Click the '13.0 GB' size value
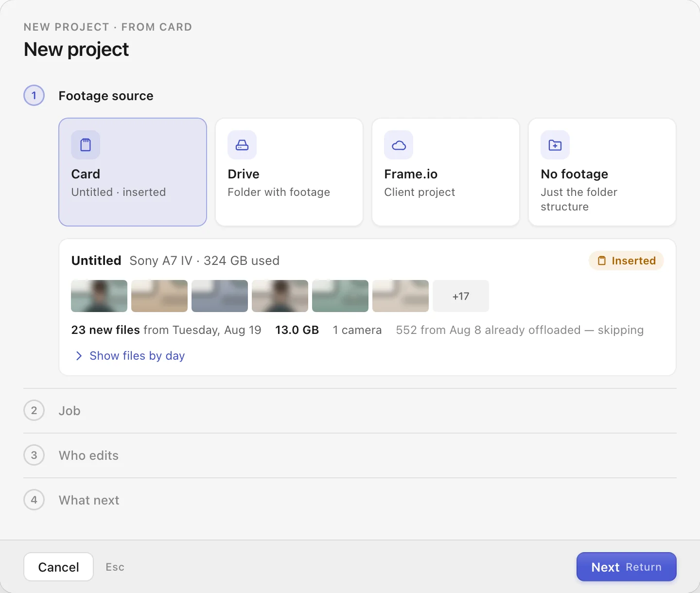Viewport: 700px width, 593px height. pyautogui.click(x=297, y=330)
